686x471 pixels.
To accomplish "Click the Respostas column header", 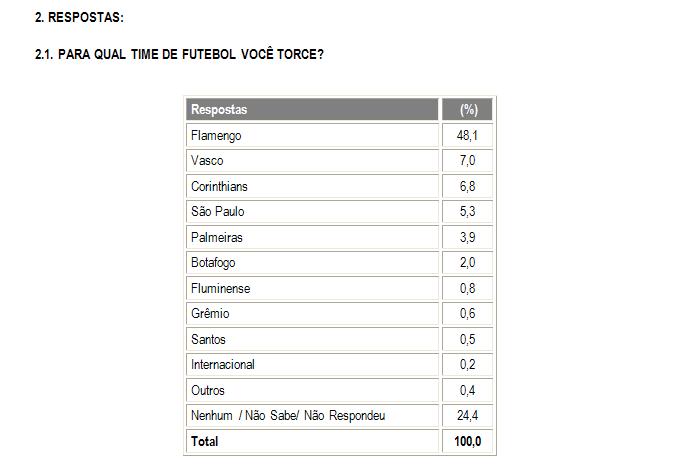I will point(219,109).
